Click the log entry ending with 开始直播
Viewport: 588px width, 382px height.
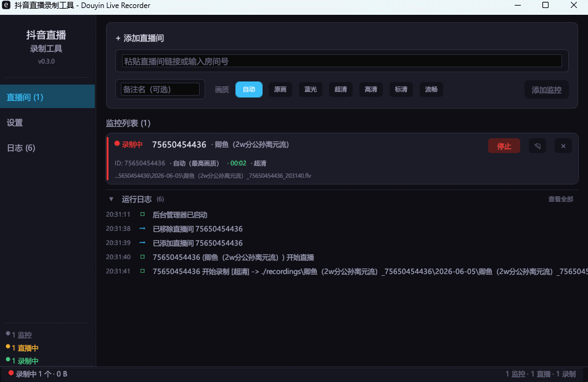click(x=233, y=257)
